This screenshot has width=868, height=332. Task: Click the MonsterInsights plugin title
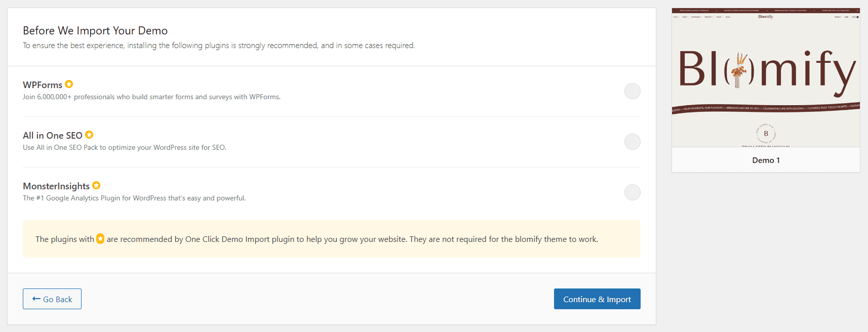(x=56, y=186)
